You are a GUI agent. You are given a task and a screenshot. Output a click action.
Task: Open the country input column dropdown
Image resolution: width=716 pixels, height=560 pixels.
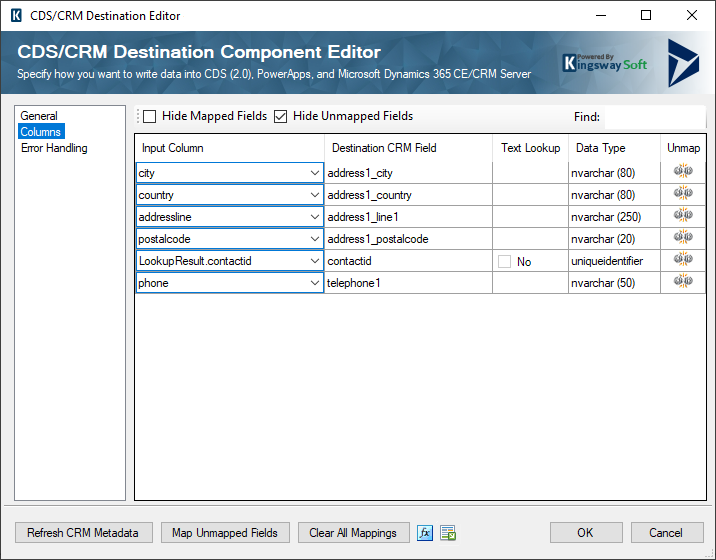[314, 195]
